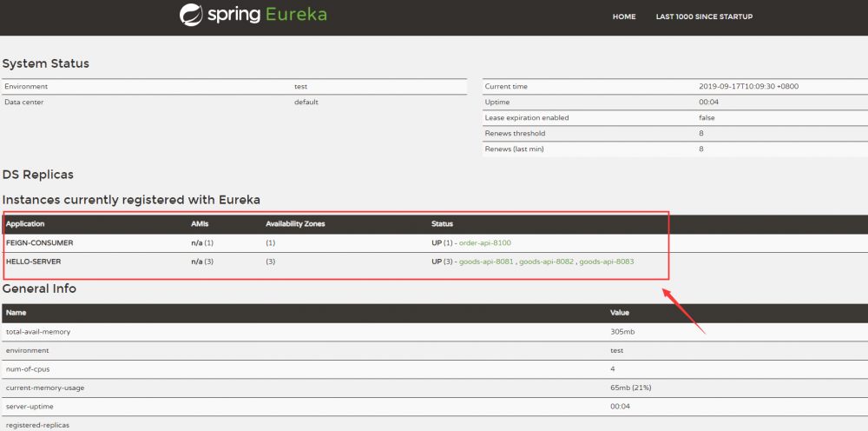Click the AMIs column header
Image resolution: width=868 pixels, height=431 pixels.
(x=200, y=224)
